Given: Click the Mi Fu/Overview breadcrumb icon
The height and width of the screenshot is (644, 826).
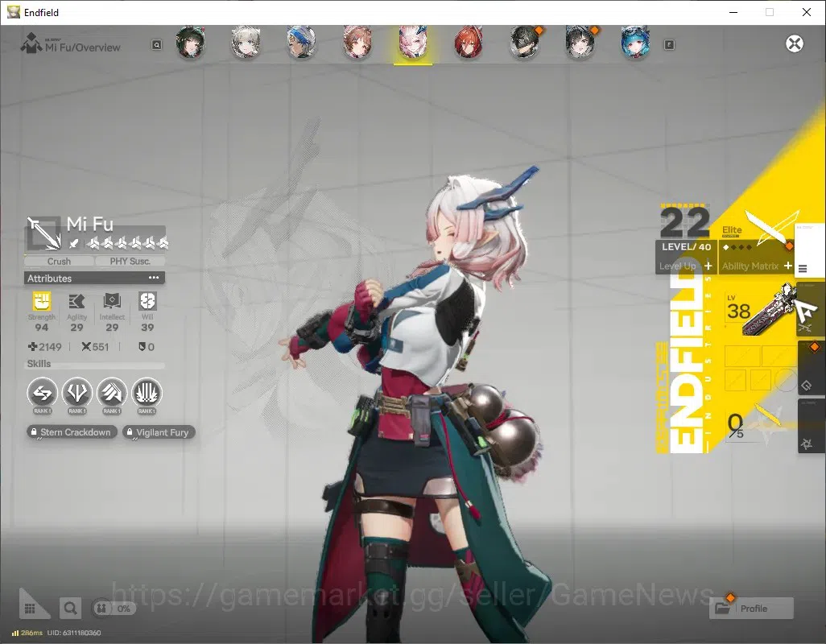Looking at the screenshot, I should click(31, 43).
